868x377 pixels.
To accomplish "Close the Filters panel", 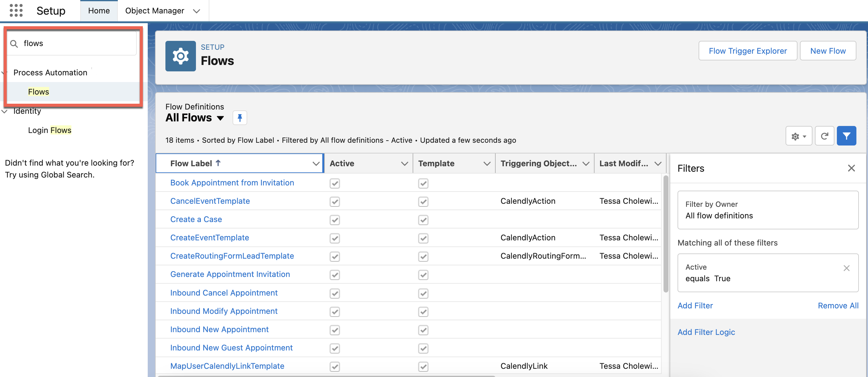I will 851,168.
